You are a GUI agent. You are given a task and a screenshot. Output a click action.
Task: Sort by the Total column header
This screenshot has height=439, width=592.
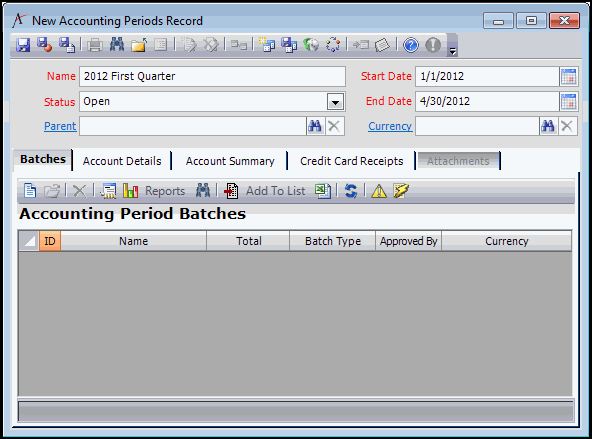click(248, 241)
